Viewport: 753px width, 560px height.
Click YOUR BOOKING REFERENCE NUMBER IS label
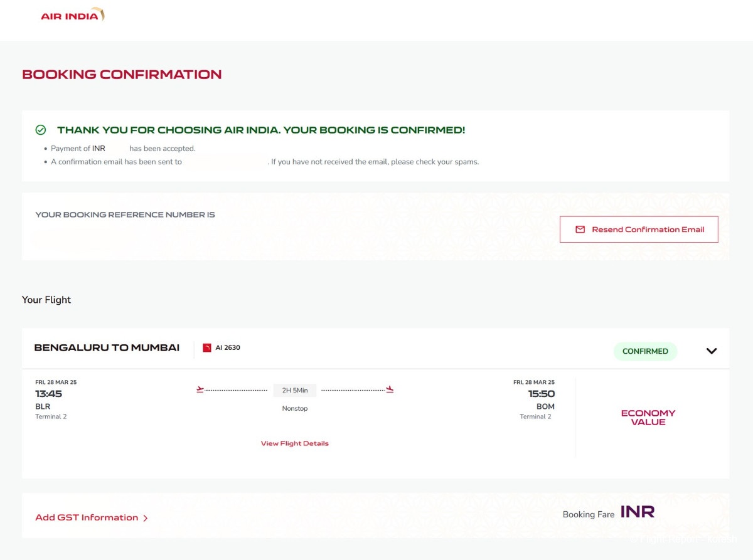[x=125, y=214]
